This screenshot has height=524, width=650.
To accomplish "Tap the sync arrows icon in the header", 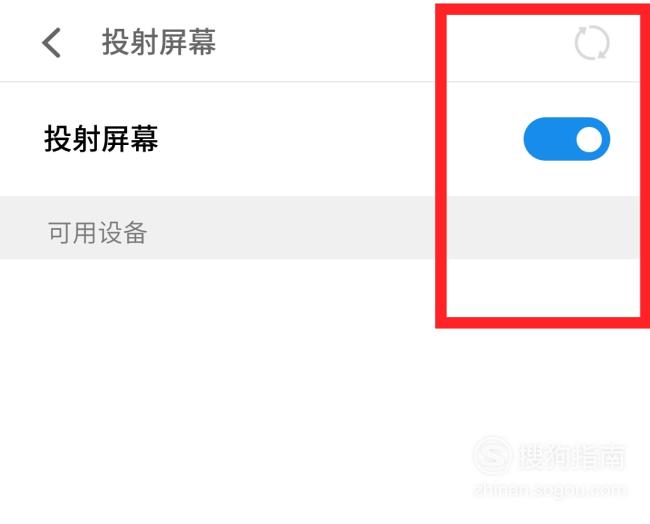I will pyautogui.click(x=592, y=43).
